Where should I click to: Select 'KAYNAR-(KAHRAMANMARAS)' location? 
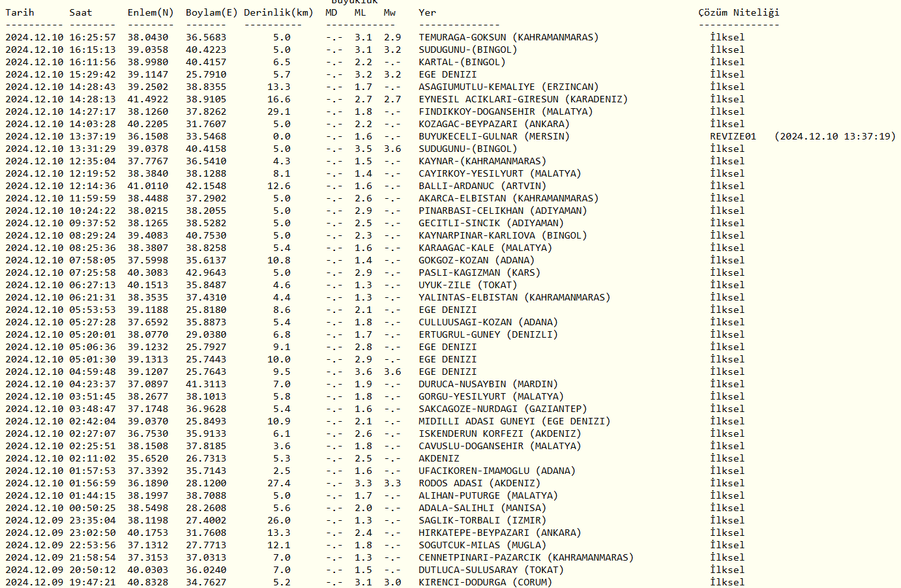[x=482, y=161]
